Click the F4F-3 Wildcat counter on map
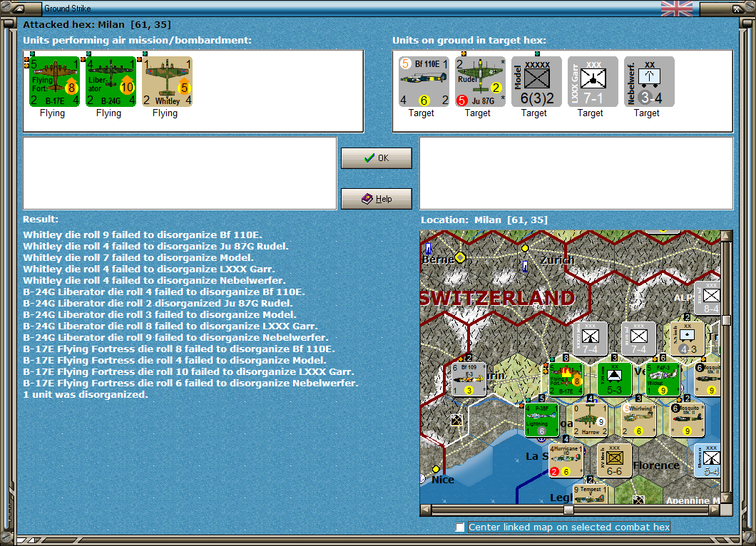756x546 pixels. click(x=663, y=379)
